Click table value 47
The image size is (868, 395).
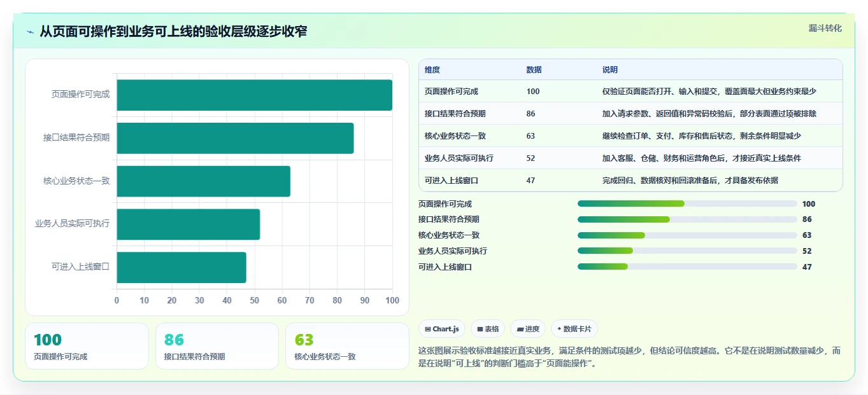[x=531, y=181]
